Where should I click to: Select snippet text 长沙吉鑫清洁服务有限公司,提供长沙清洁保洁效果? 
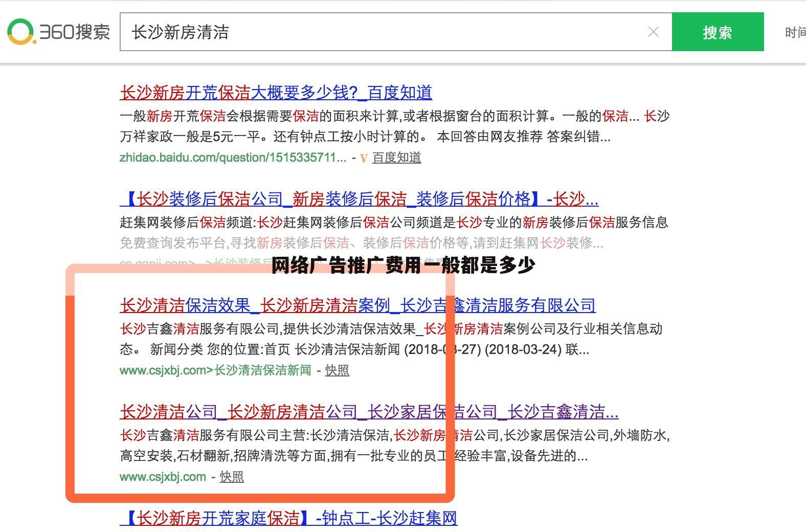coord(268,329)
